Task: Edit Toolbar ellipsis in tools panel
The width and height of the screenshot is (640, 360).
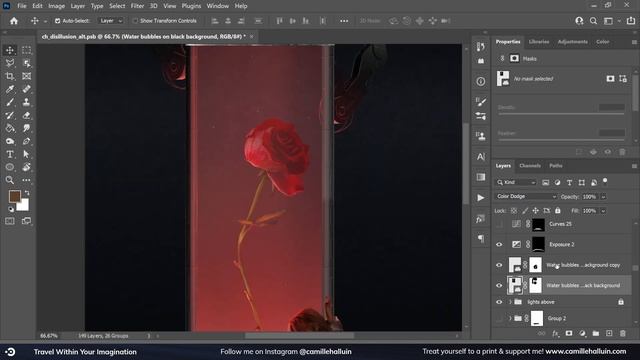Action: pyautogui.click(x=27, y=180)
